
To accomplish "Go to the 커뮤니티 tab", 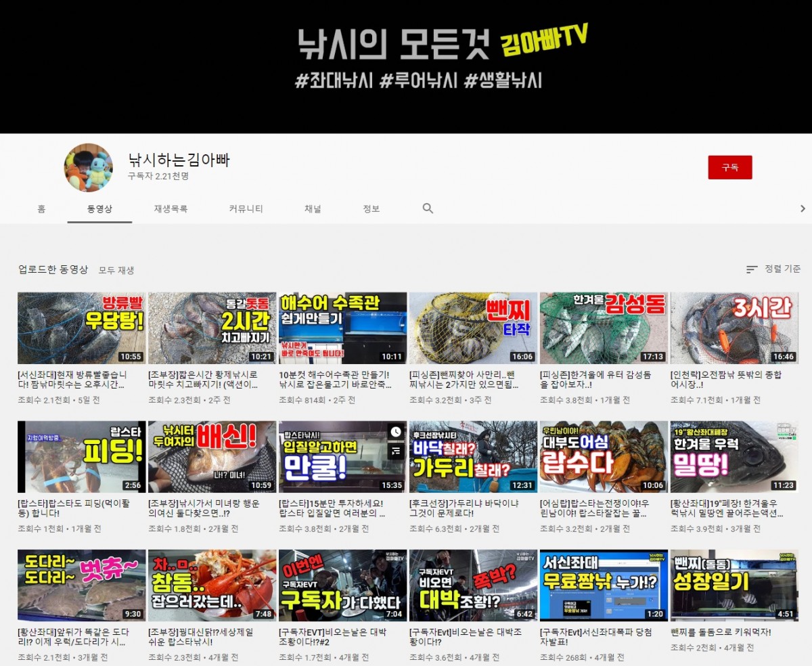I will pyautogui.click(x=246, y=209).
